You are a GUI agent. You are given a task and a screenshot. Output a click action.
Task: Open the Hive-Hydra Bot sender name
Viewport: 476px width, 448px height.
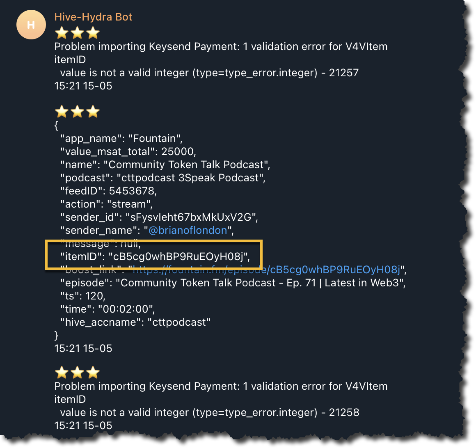coord(93,17)
